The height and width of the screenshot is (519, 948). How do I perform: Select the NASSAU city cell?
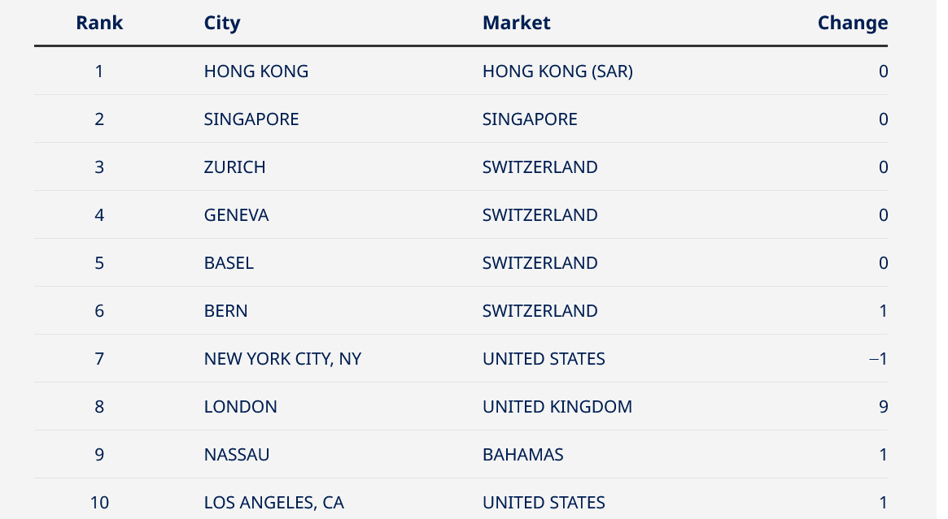[x=236, y=454]
